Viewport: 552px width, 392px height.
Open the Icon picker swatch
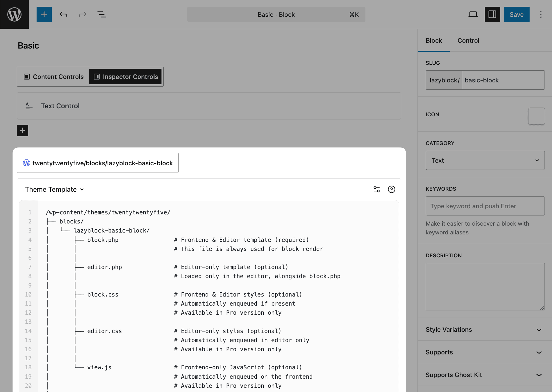coord(537,116)
